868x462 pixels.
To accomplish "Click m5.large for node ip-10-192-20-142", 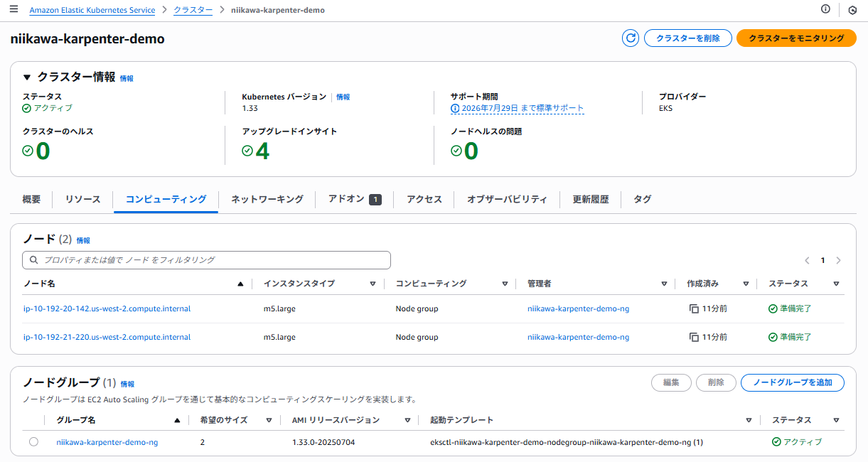I will [279, 309].
